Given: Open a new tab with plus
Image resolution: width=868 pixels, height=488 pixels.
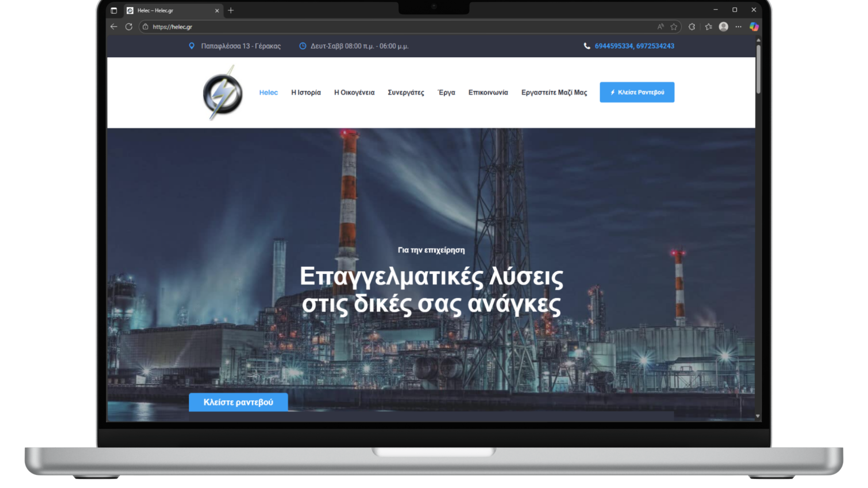Looking at the screenshot, I should pos(231,10).
